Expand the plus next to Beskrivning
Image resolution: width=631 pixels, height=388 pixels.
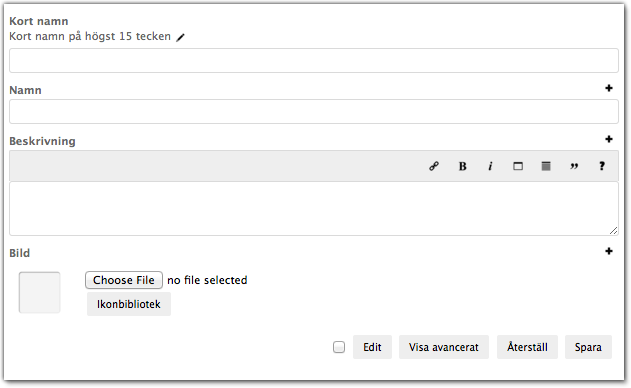tap(609, 139)
